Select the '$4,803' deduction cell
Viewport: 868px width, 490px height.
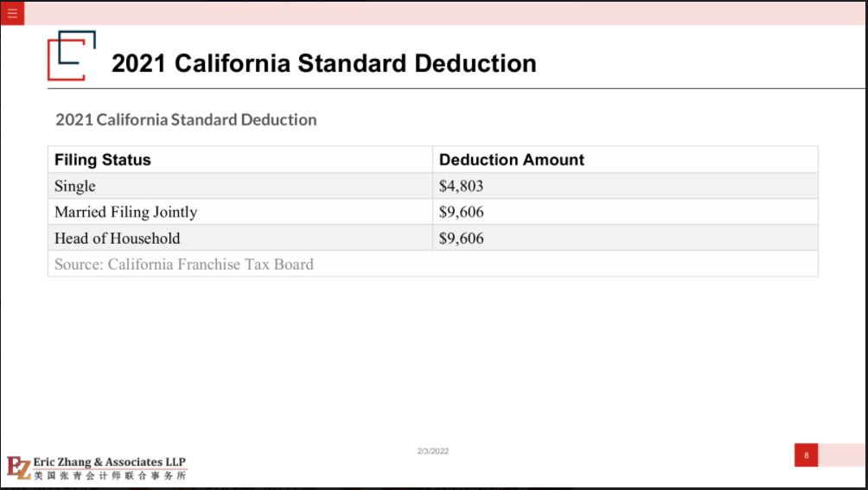click(x=626, y=186)
